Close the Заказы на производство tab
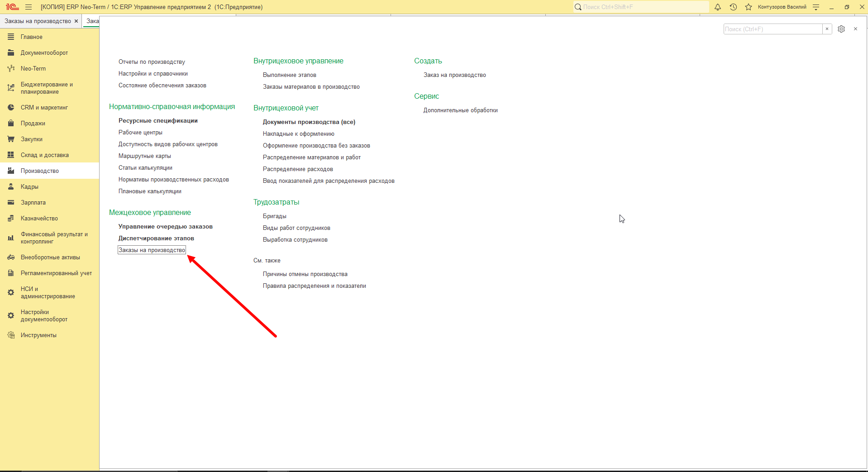868x472 pixels. pyautogui.click(x=76, y=21)
